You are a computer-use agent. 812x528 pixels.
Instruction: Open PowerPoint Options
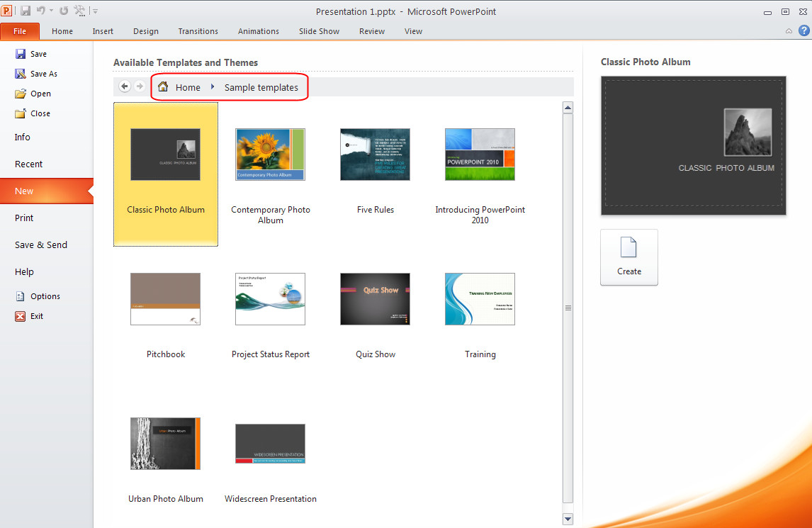21,296
